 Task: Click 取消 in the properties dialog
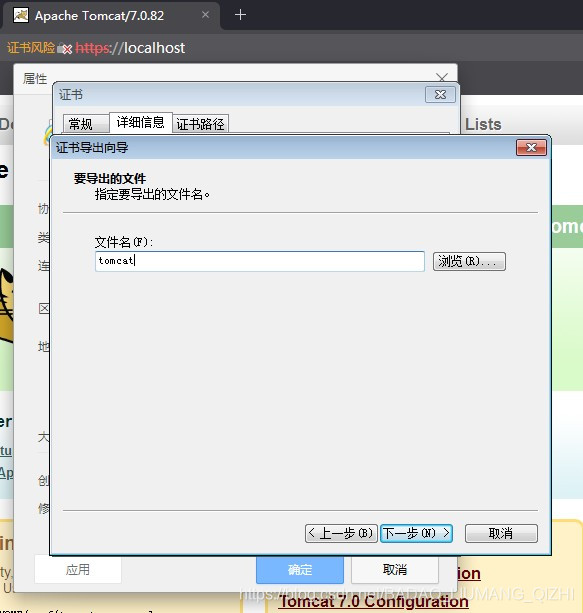point(395,570)
